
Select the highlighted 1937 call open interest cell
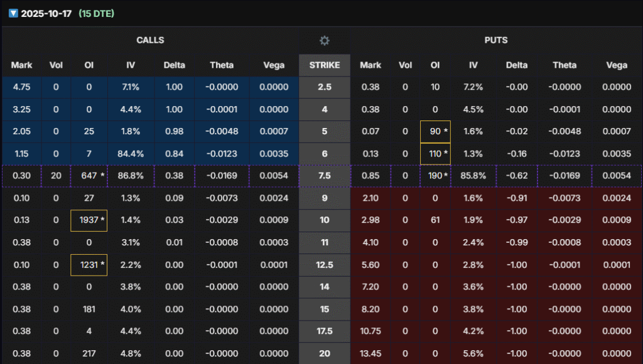[x=89, y=220]
